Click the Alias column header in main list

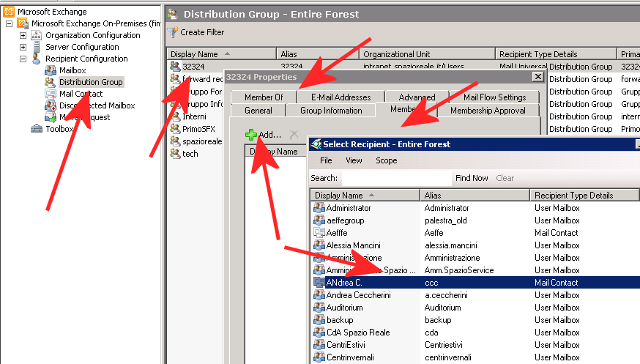tap(318, 54)
